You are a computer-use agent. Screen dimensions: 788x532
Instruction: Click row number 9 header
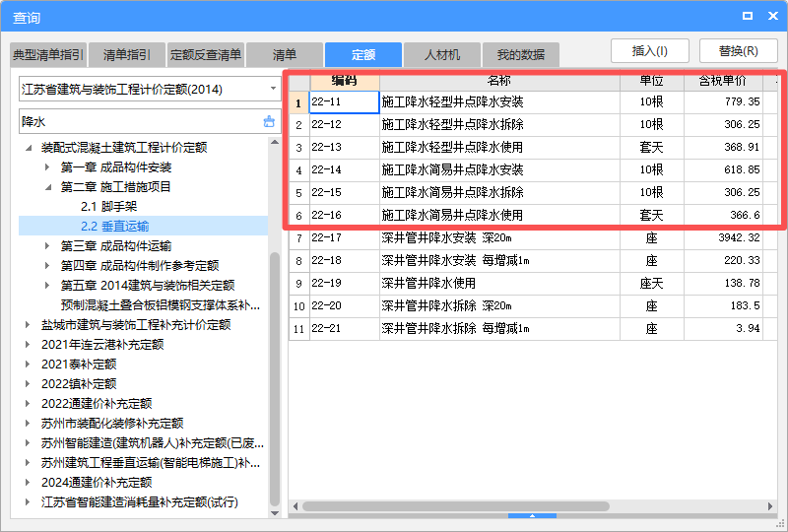click(x=299, y=283)
